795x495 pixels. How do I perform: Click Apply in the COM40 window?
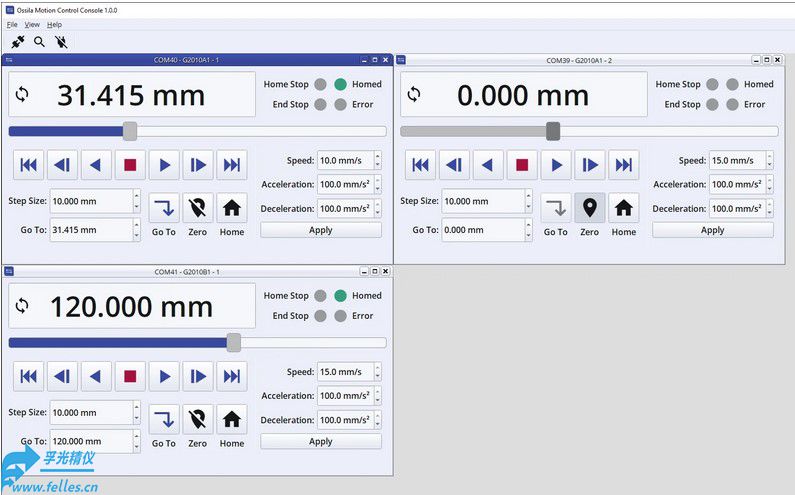click(x=320, y=230)
